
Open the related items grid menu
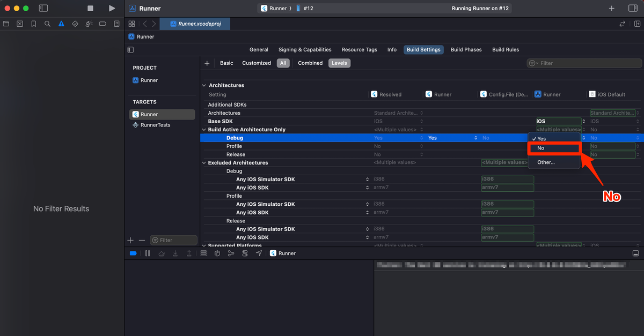(131, 24)
